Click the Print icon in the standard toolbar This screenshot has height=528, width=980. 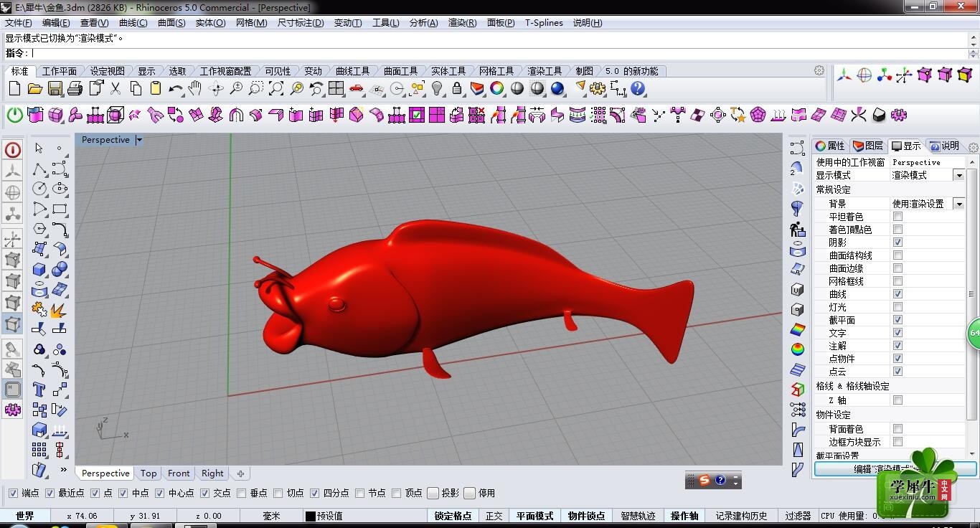pyautogui.click(x=75, y=89)
